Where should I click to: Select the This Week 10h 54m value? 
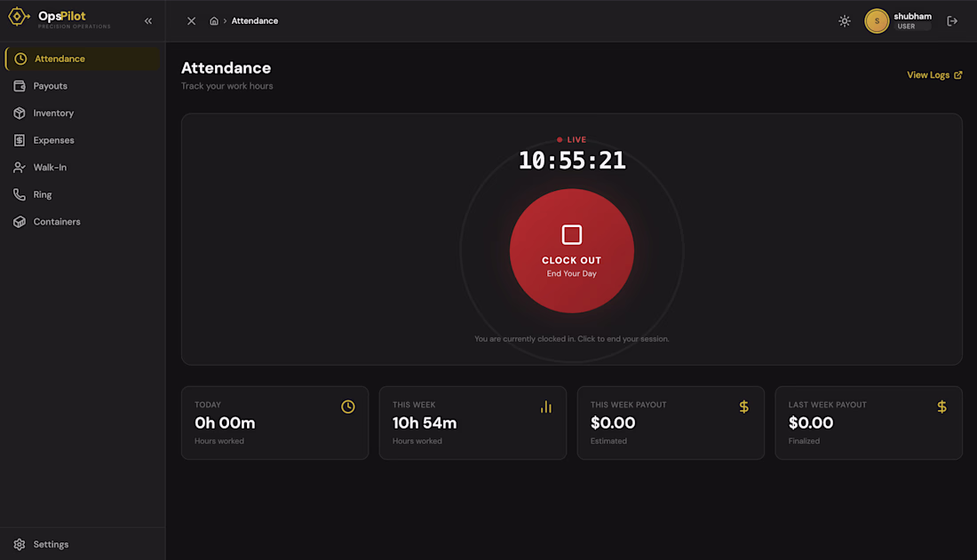tap(425, 423)
